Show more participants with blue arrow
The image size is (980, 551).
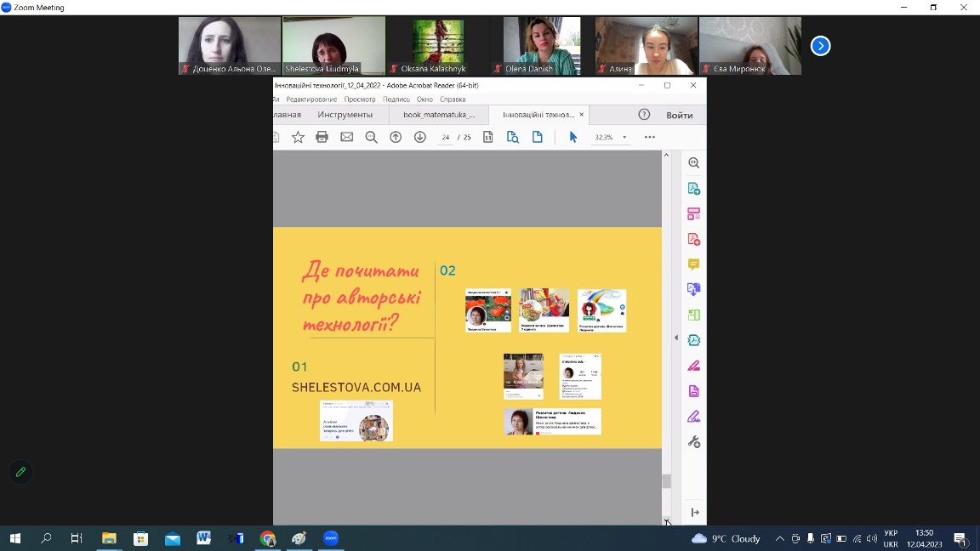click(x=820, y=46)
